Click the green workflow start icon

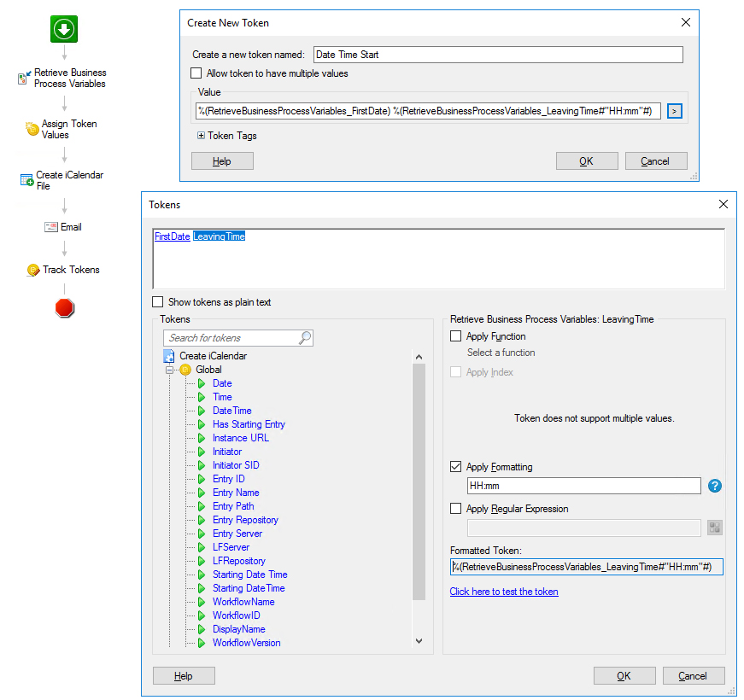tap(65, 29)
